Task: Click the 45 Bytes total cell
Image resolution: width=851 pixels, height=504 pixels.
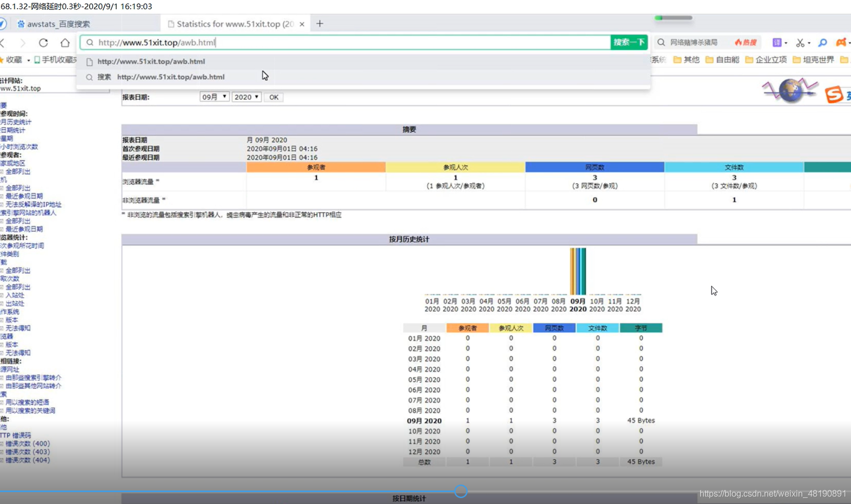Action: click(x=641, y=462)
